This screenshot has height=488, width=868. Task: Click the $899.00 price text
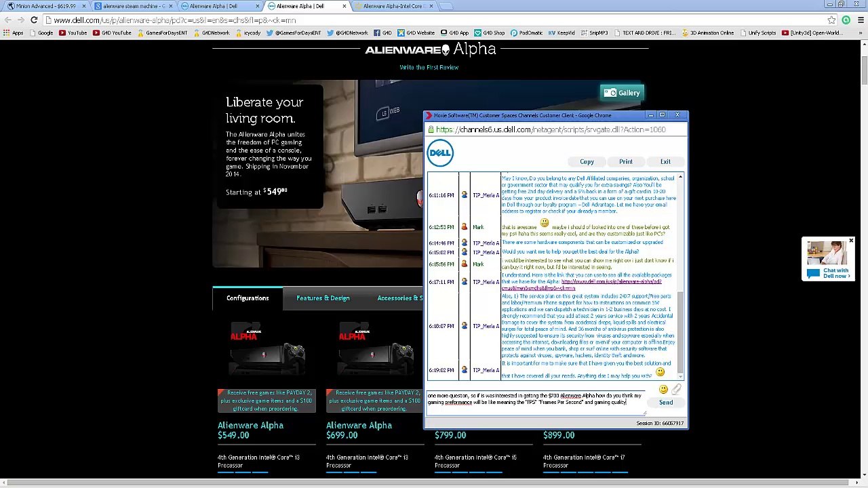coord(559,435)
